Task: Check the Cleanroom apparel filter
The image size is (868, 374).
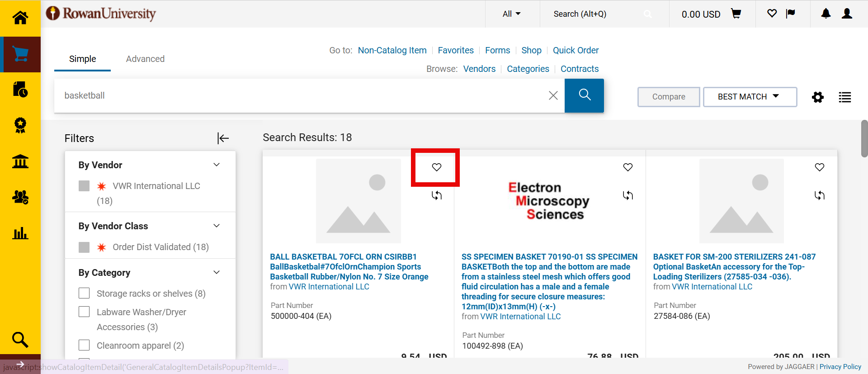Action: [x=84, y=346]
